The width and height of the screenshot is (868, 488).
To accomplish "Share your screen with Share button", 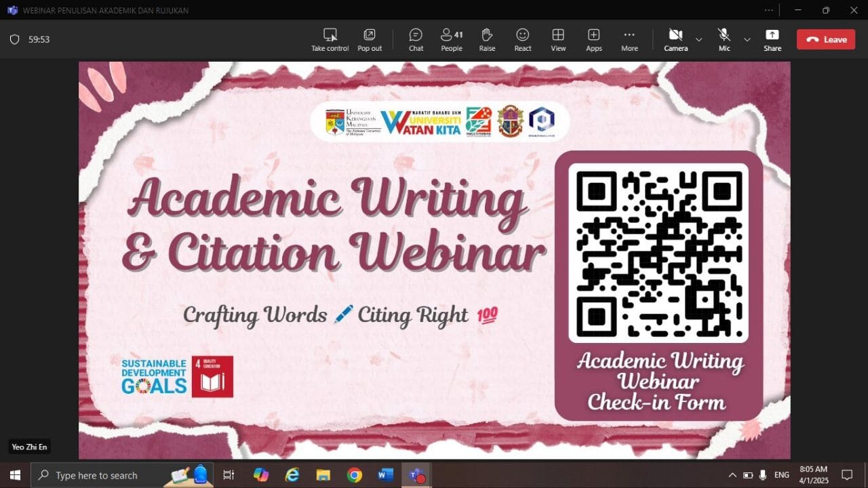I will [772, 39].
